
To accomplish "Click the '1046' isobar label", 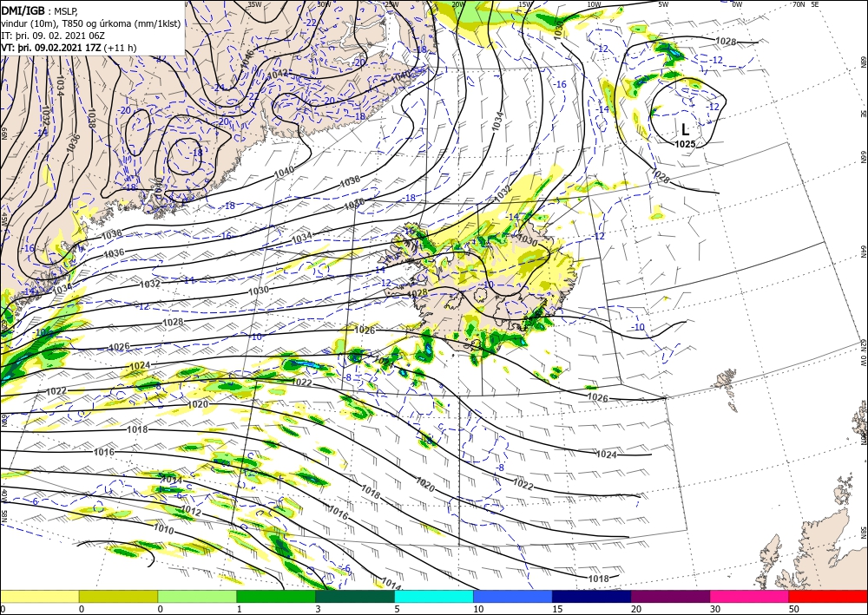I will pos(247,59).
